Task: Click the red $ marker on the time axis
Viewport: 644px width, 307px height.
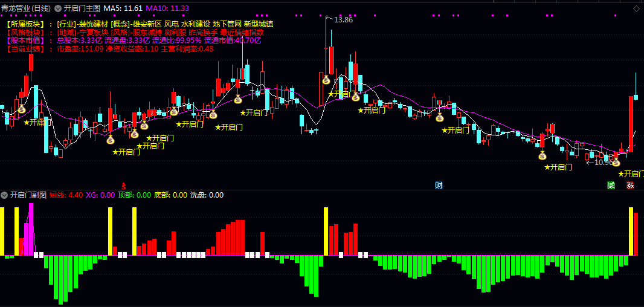Action: point(124,186)
